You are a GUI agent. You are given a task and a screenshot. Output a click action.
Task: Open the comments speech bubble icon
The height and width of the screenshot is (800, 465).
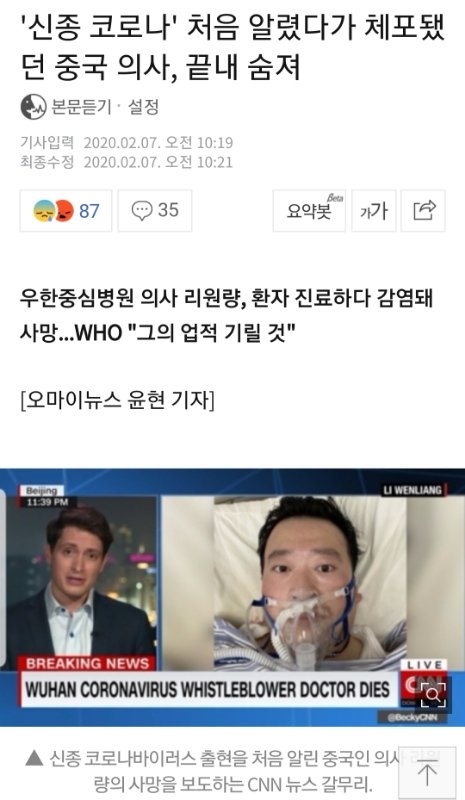click(x=141, y=211)
